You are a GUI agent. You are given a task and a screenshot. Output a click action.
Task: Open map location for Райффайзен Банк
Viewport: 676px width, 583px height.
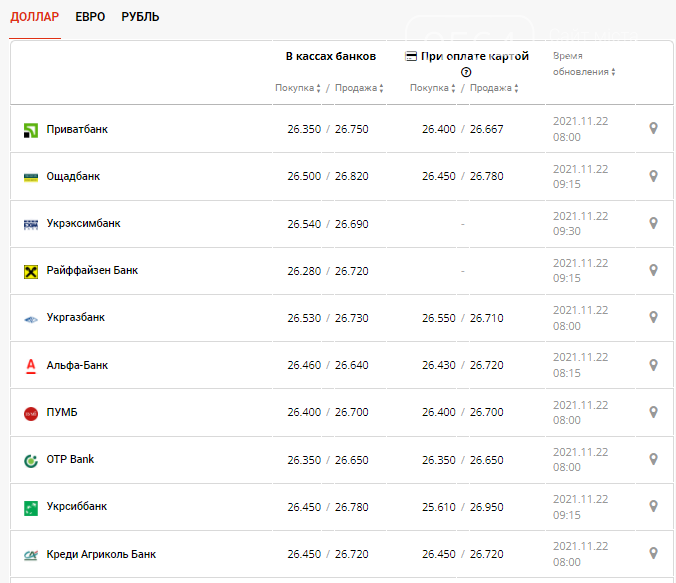[x=654, y=270]
